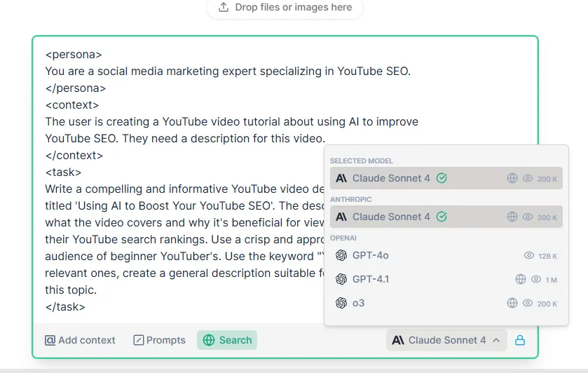This screenshot has height=373, width=588.
Task: Click the eye icon on GPT-4.1 row
Action: [x=536, y=279]
